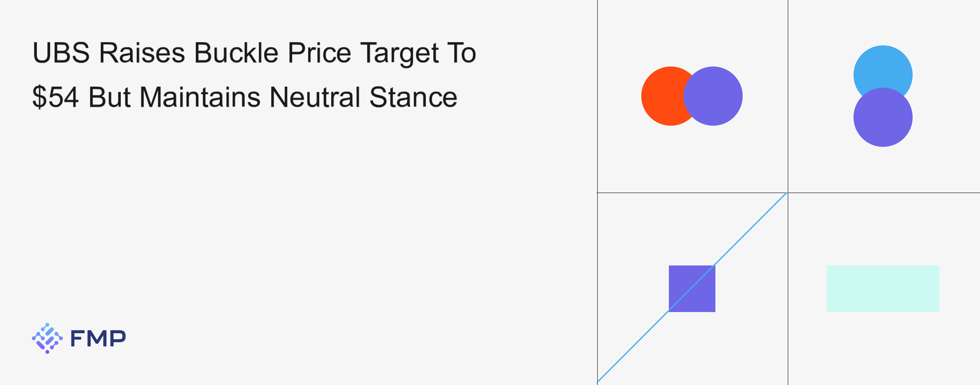Click the word "Maintains" in the headline
This screenshot has width=980, height=385.
pyautogui.click(x=200, y=97)
